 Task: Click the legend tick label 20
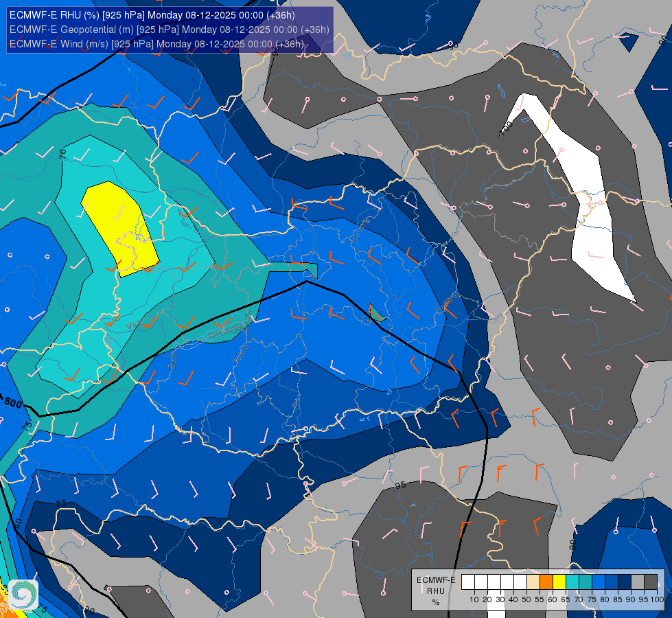[x=487, y=599]
